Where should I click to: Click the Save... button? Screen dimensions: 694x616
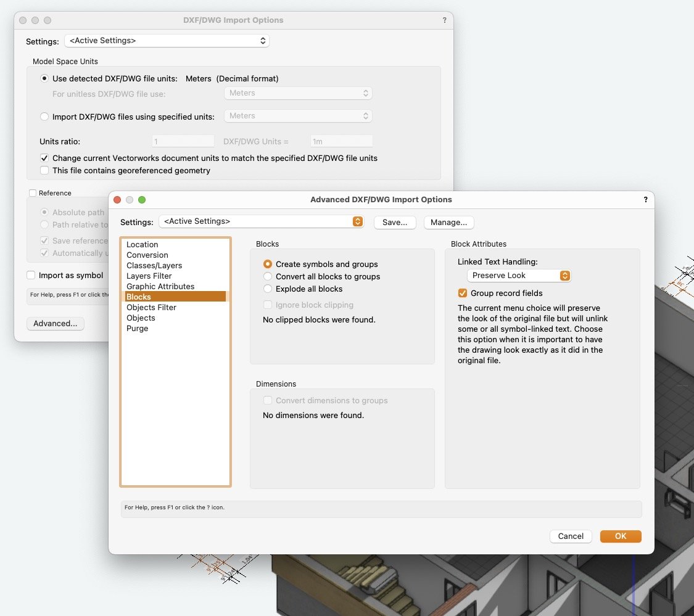(x=395, y=222)
